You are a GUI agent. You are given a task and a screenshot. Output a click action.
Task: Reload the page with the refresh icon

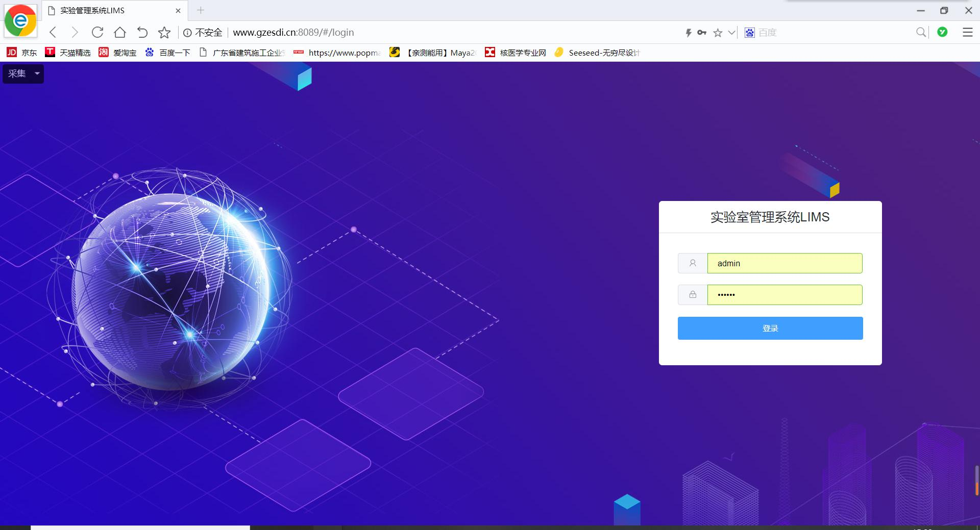(x=97, y=33)
